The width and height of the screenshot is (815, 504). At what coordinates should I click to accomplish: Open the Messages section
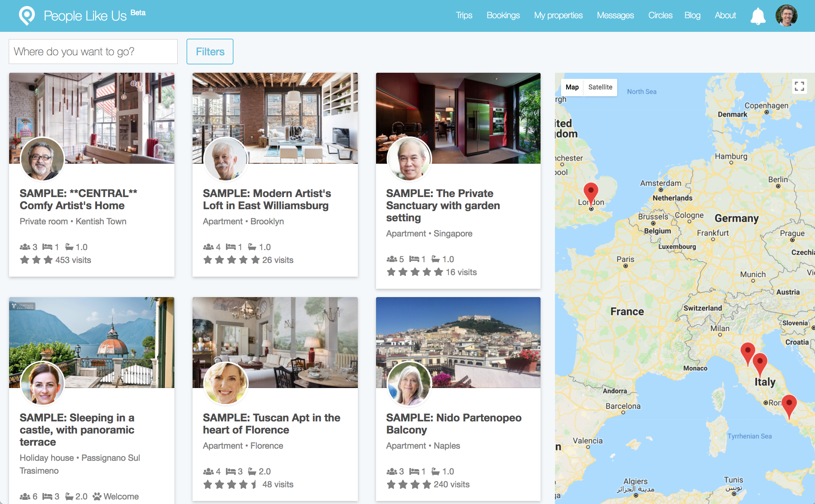point(615,16)
